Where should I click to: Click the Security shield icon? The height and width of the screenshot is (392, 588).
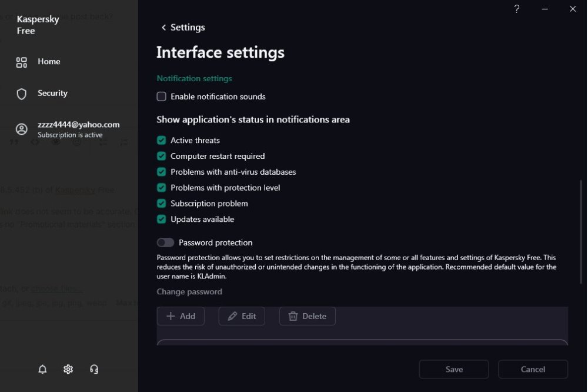click(22, 94)
